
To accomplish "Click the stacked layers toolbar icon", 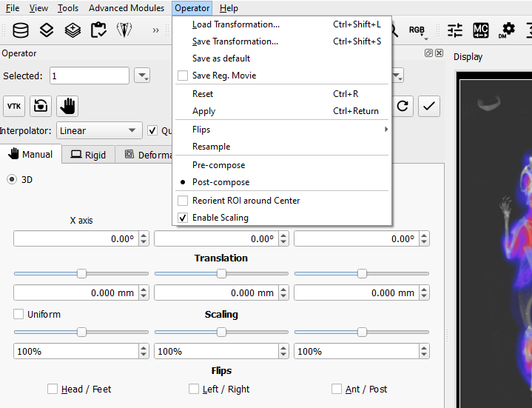I will tap(47, 30).
